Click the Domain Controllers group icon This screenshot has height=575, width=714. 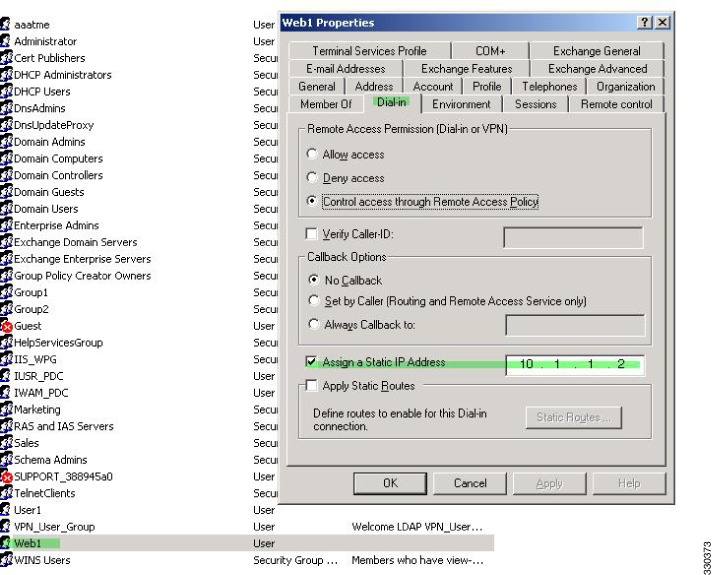tap(6, 175)
